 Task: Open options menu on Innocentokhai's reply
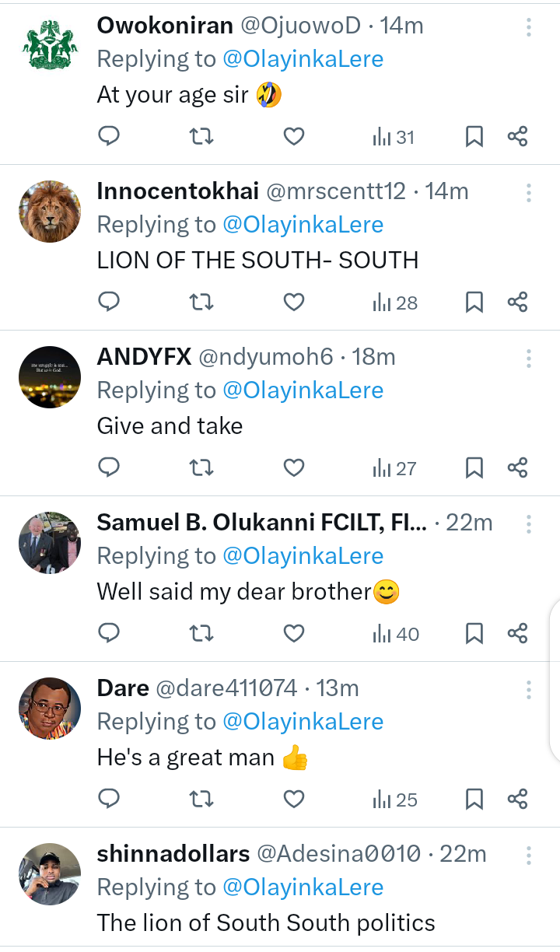point(528,191)
